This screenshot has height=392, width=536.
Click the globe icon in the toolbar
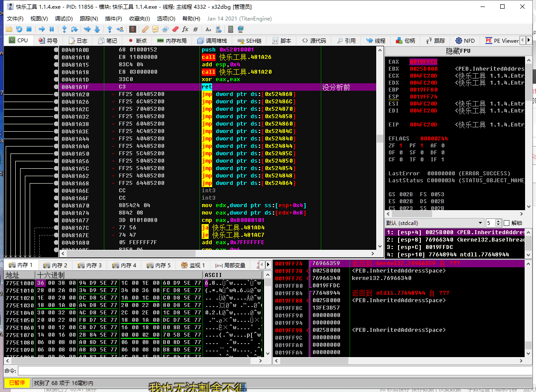(x=241, y=29)
